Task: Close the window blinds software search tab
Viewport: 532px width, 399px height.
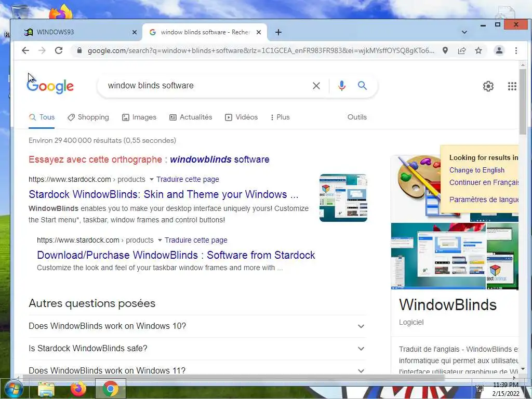Action: pyautogui.click(x=259, y=32)
